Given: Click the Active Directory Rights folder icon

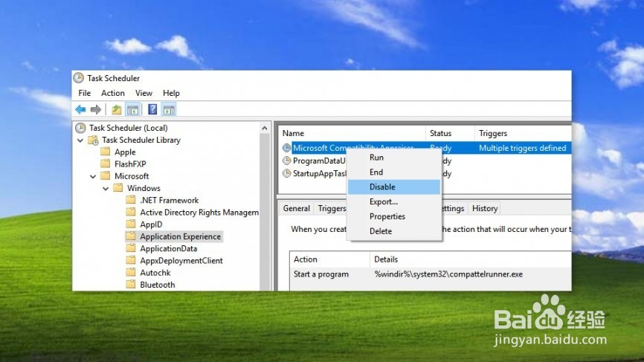Looking at the screenshot, I should pyautogui.click(x=131, y=212).
